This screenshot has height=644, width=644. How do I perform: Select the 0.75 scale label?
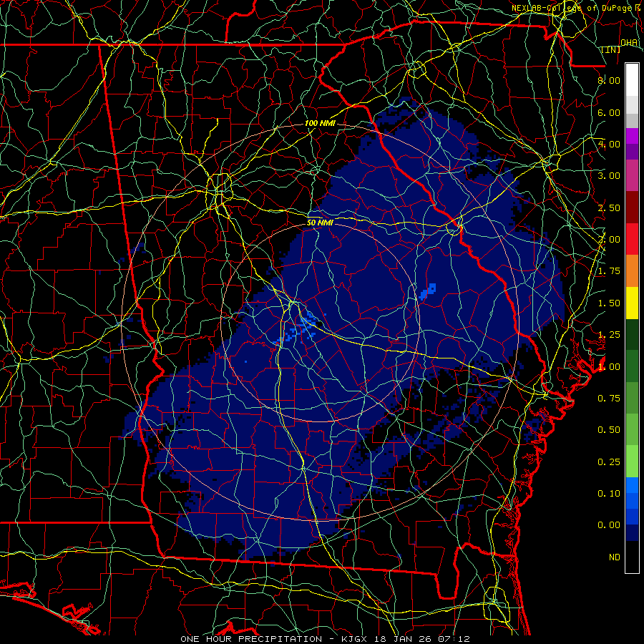609,399
